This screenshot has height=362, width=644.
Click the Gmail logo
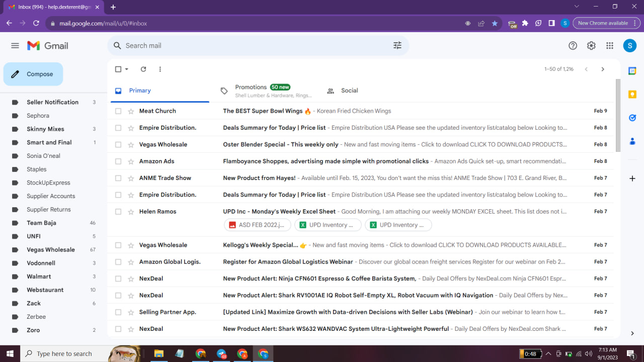(x=48, y=46)
